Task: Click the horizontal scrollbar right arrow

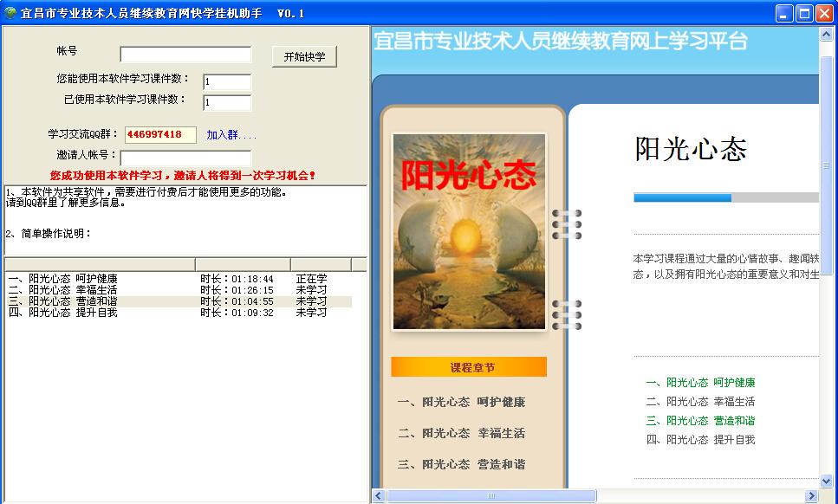Action: pos(812,496)
